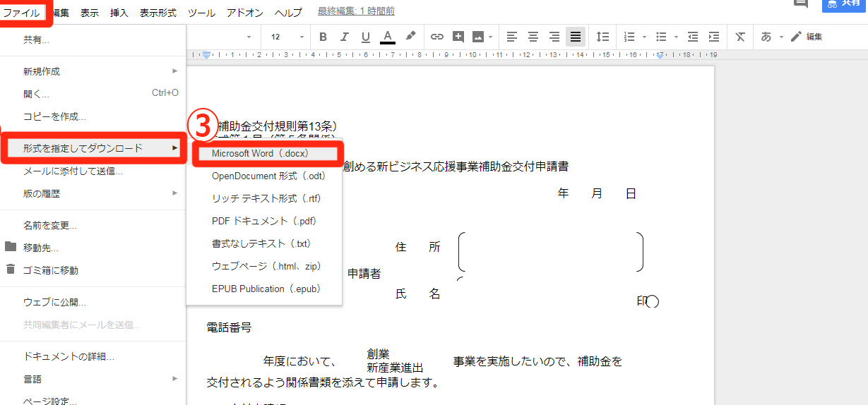Choose 共有... in File menu
Image resolution: width=868 pixels, height=405 pixels.
coord(93,40)
